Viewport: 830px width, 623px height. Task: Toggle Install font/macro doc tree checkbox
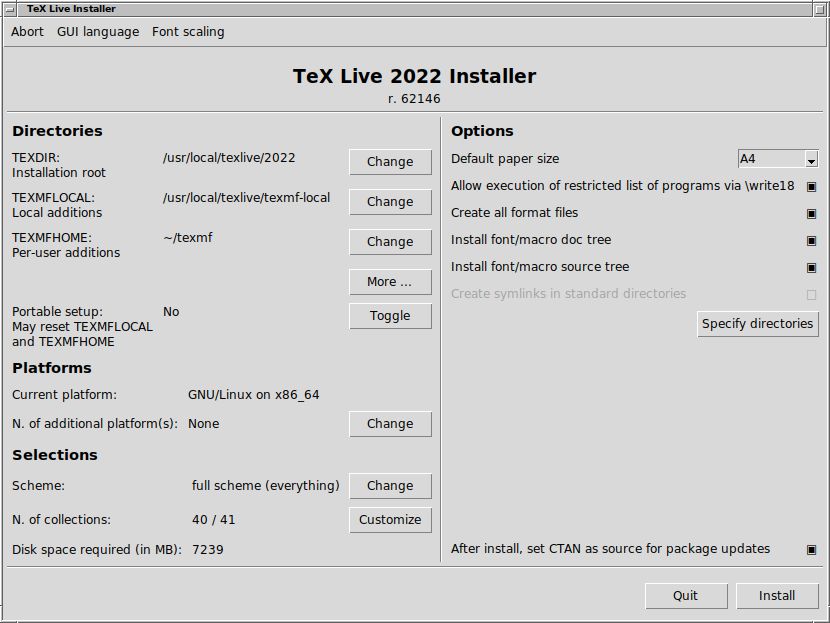pyautogui.click(x=811, y=240)
